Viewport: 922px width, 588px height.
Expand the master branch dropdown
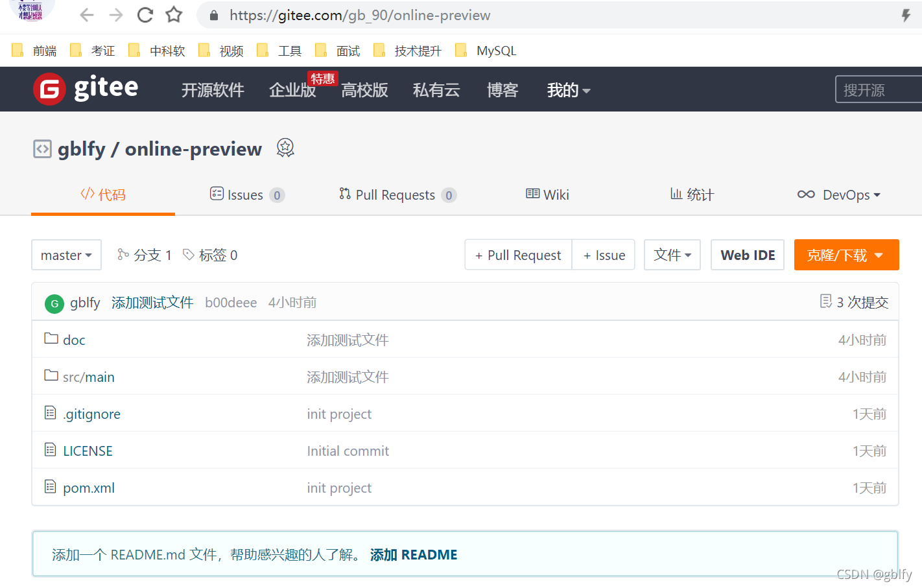[66, 255]
